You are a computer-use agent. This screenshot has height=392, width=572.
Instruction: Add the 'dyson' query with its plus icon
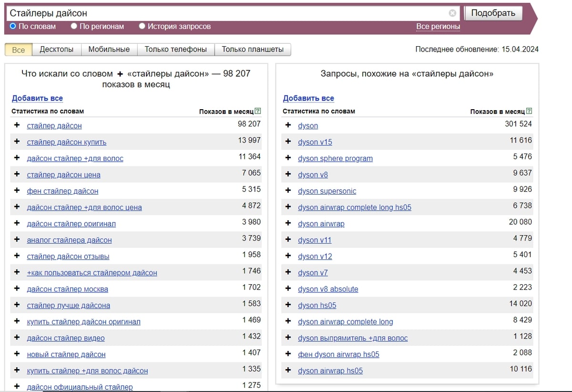288,125
